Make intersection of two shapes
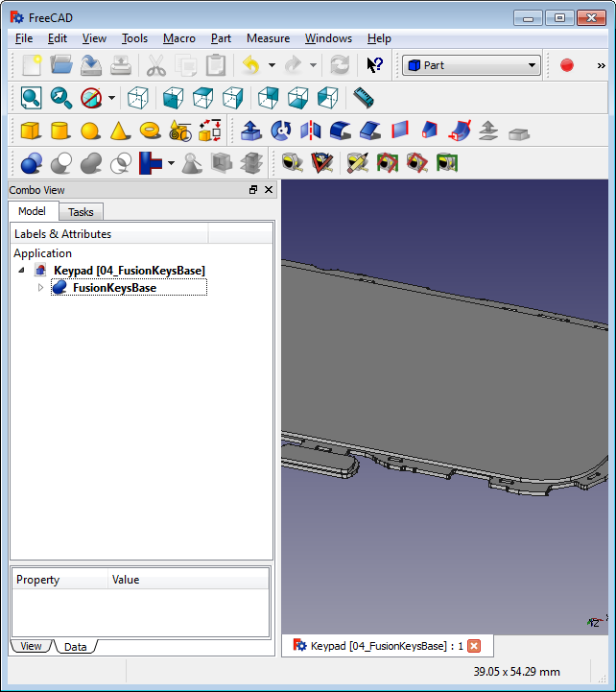 (x=121, y=163)
